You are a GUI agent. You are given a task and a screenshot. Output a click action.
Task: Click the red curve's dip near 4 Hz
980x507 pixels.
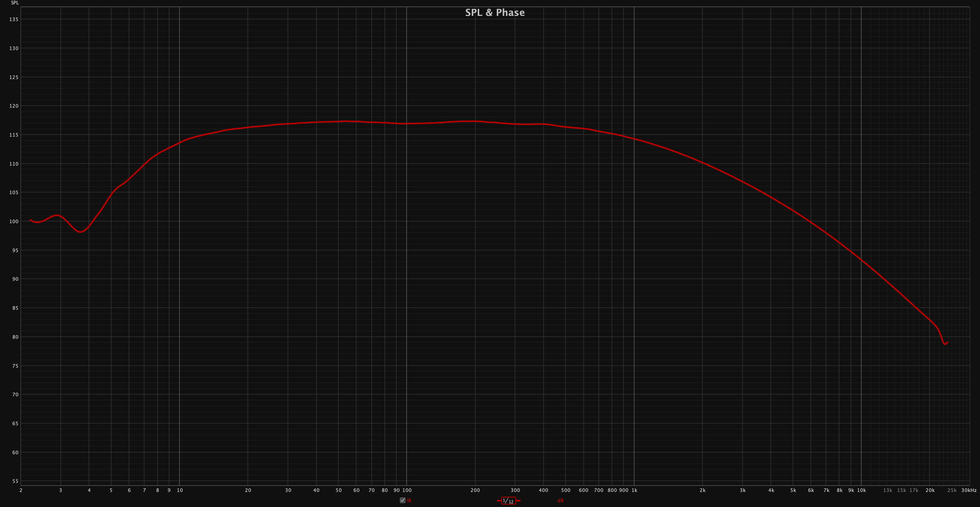point(81,231)
